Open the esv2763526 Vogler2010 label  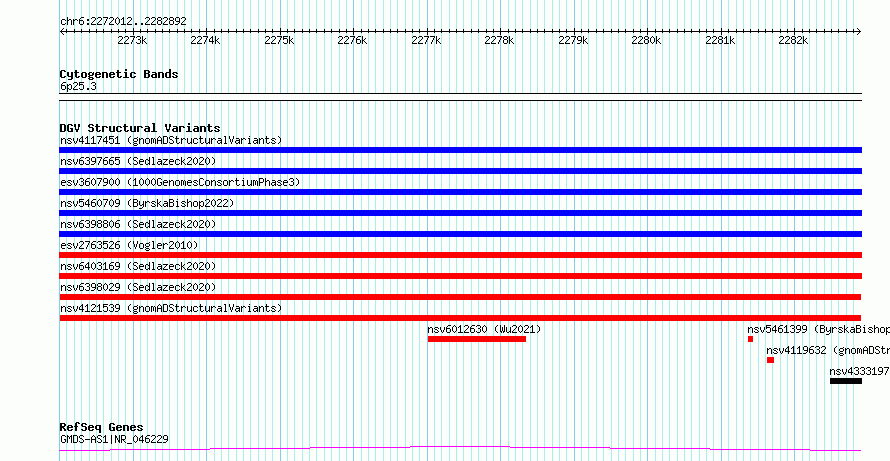click(x=129, y=245)
